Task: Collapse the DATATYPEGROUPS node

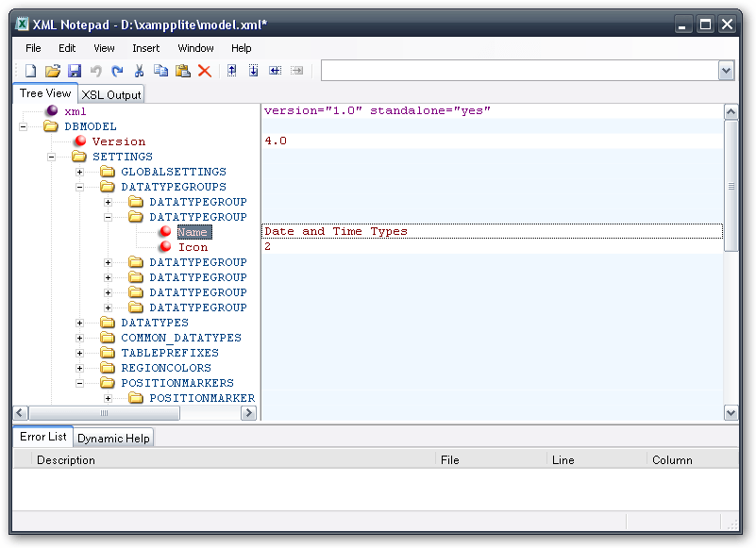Action: [x=80, y=187]
